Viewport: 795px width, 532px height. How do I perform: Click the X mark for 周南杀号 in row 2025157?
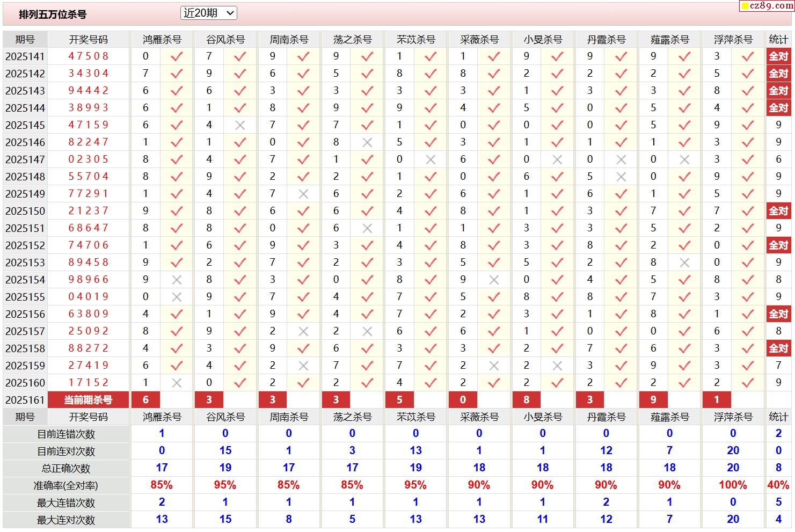[303, 331]
